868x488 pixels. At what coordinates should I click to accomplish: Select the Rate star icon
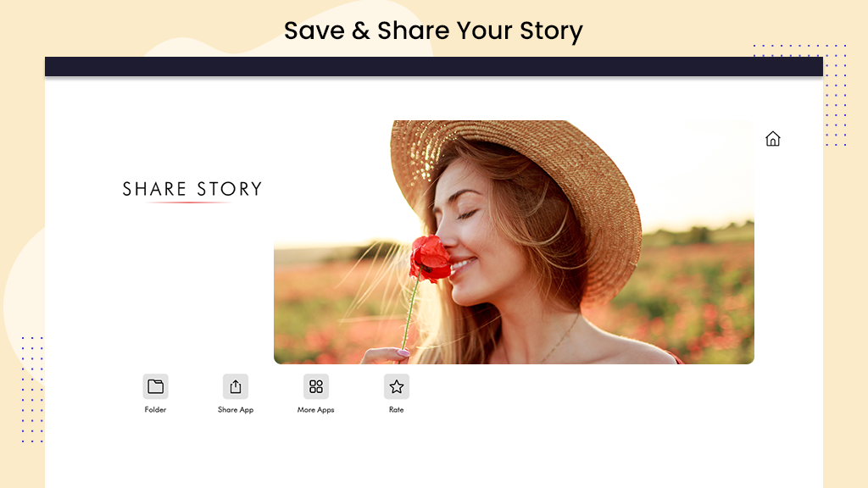tap(397, 386)
